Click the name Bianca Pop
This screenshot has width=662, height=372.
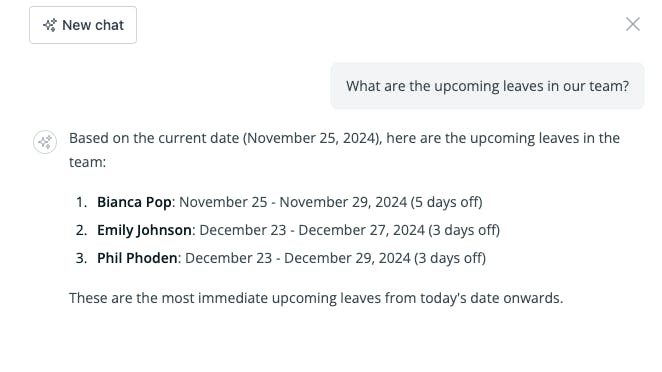coord(134,202)
